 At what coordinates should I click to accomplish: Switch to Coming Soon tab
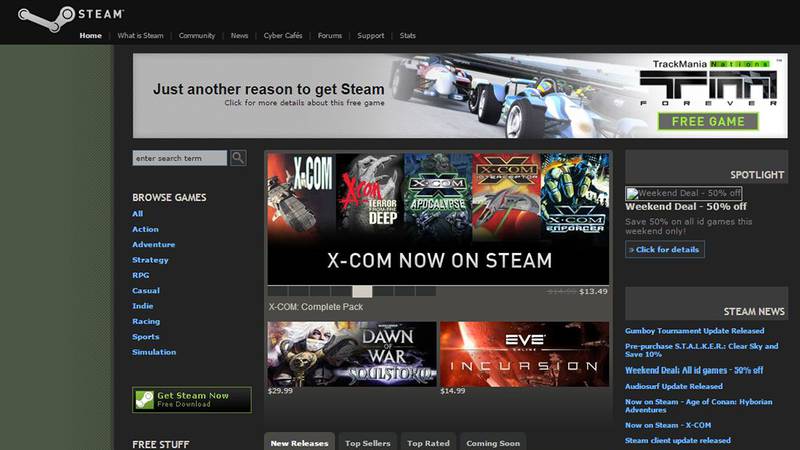493,442
